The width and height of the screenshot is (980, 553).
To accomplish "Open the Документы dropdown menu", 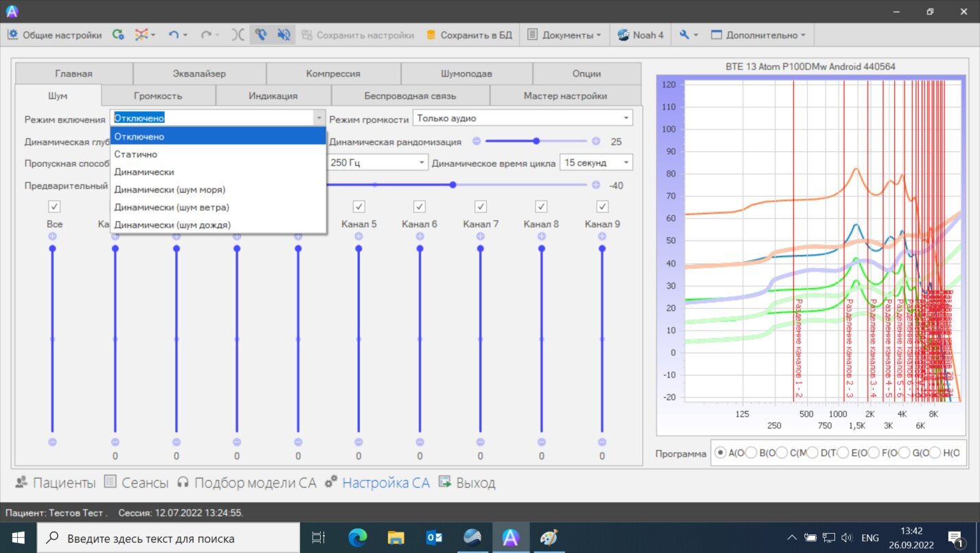I will [x=565, y=35].
